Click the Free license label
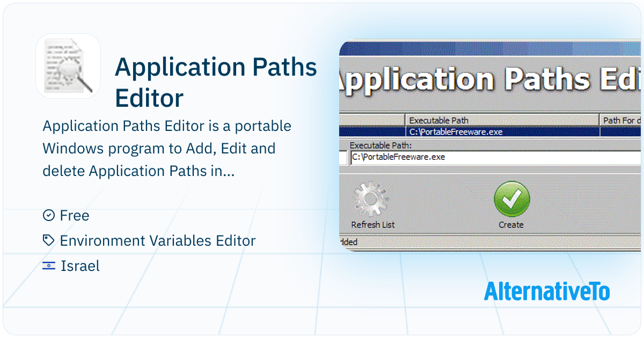The image size is (644, 338). point(75,216)
